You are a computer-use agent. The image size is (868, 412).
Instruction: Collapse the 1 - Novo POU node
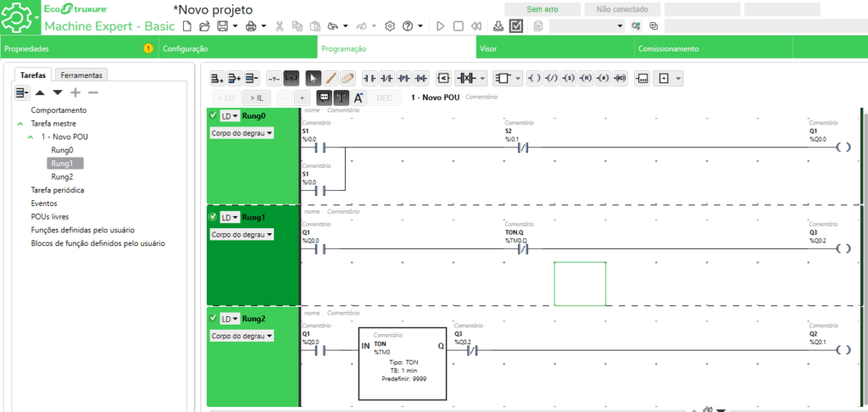pyautogui.click(x=31, y=136)
